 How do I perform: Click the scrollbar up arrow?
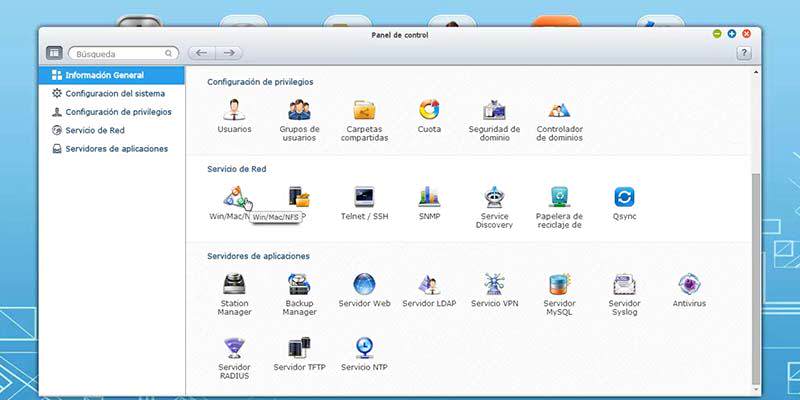tap(756, 72)
